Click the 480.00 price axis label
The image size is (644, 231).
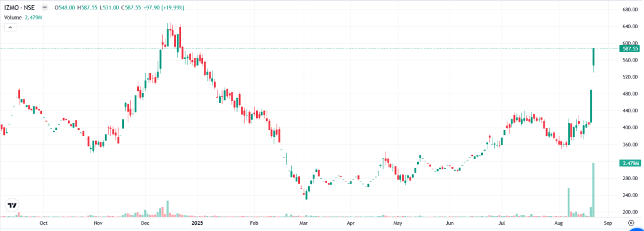(x=630, y=94)
